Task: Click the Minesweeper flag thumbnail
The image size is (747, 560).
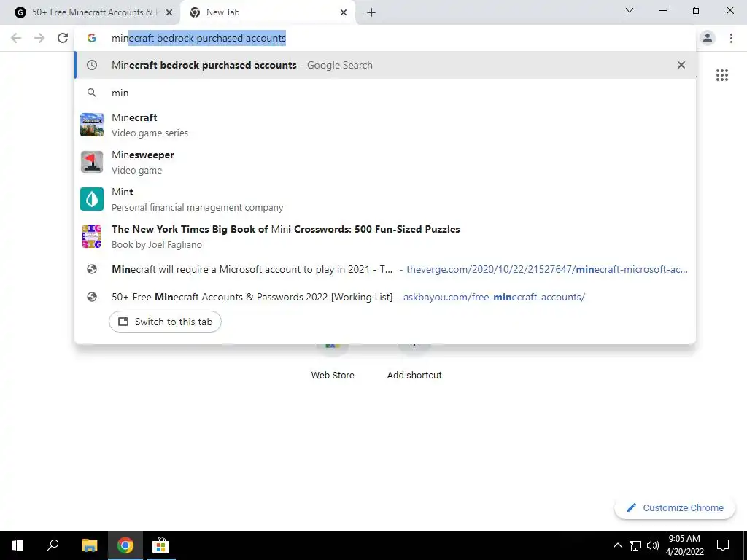Action: pos(92,162)
